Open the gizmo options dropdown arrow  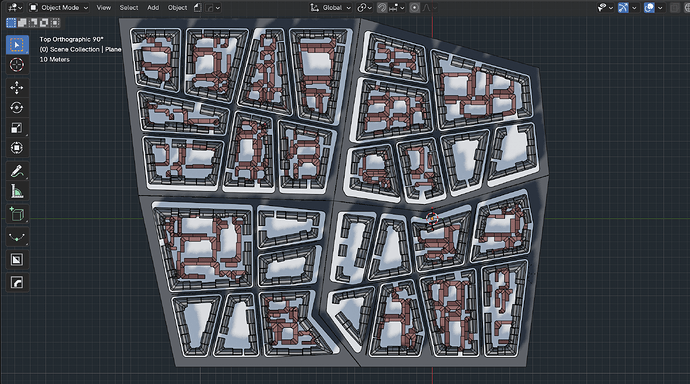pyautogui.click(x=634, y=7)
